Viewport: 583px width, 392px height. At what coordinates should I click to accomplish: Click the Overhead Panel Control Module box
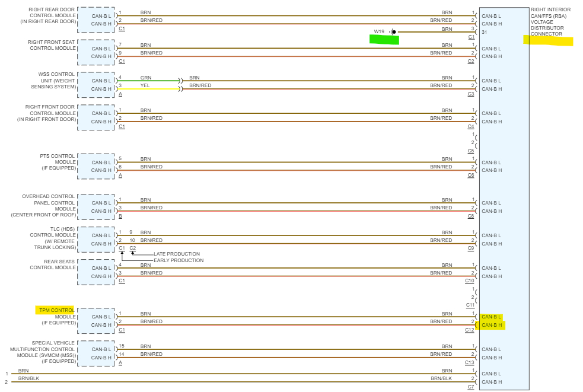(96, 207)
